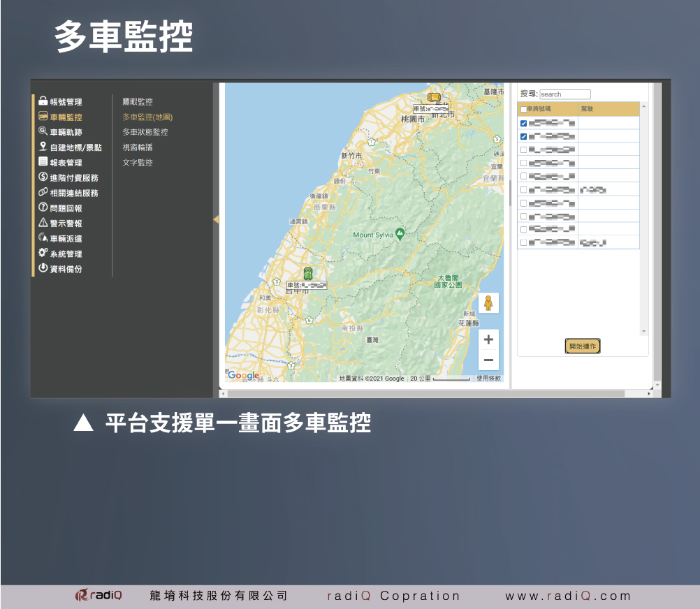
Task: Uncheck the first vehicle row checkbox
Action: pyautogui.click(x=524, y=124)
